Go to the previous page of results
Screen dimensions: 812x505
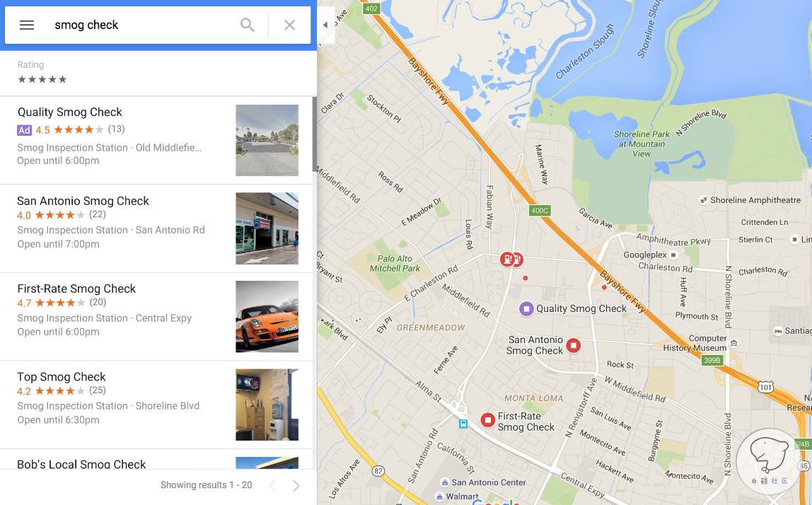coord(272,485)
